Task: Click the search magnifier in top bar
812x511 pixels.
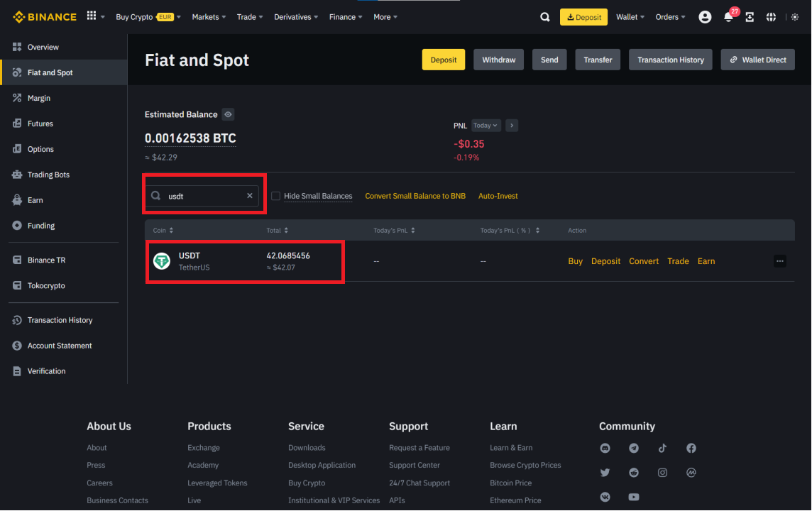Action: tap(545, 17)
